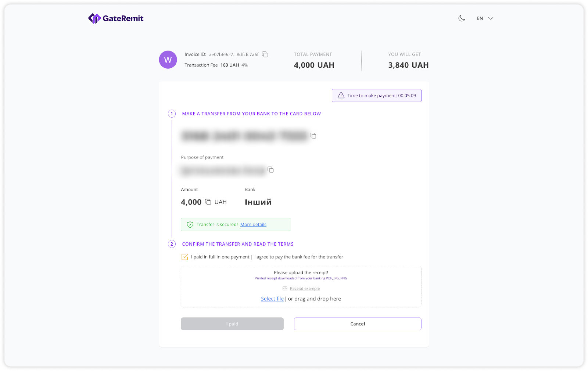Viewport: 588px width, 371px height.
Task: Click the GateRemit logo
Action: point(116,18)
